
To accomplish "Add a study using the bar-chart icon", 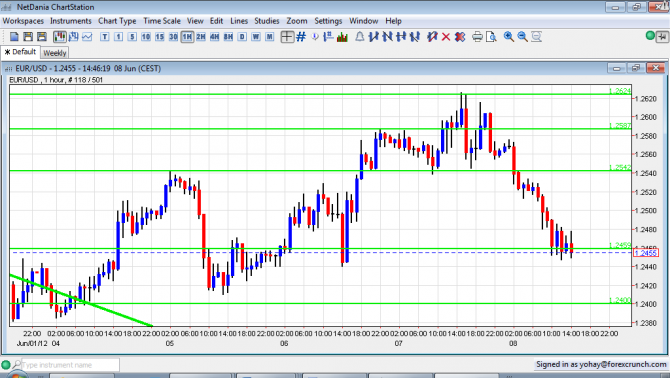I will click(x=342, y=37).
